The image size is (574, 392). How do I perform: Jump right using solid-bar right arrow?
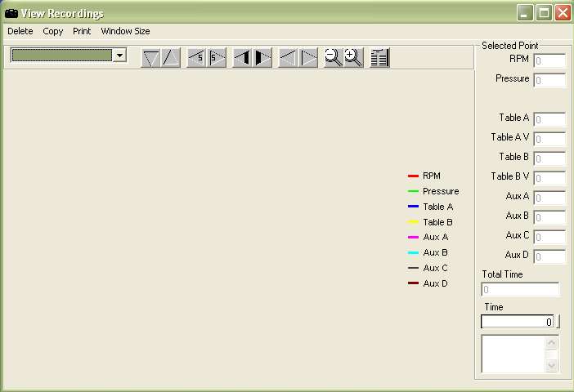pyautogui.click(x=262, y=58)
